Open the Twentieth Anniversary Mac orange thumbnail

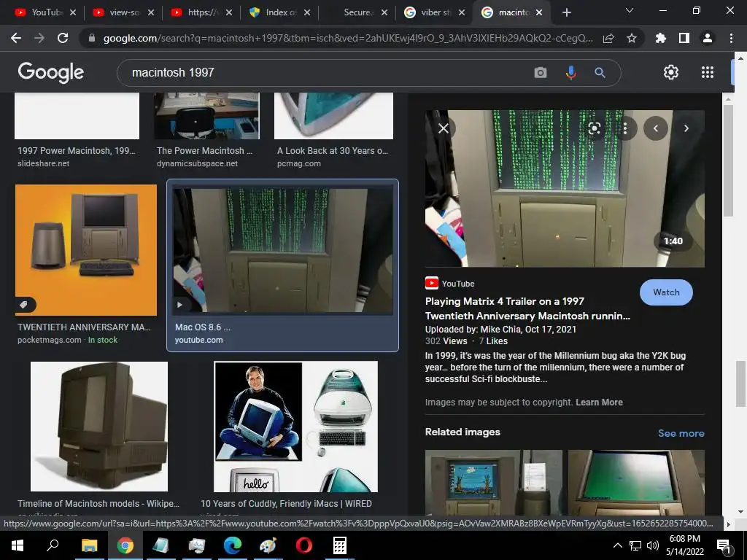click(86, 250)
